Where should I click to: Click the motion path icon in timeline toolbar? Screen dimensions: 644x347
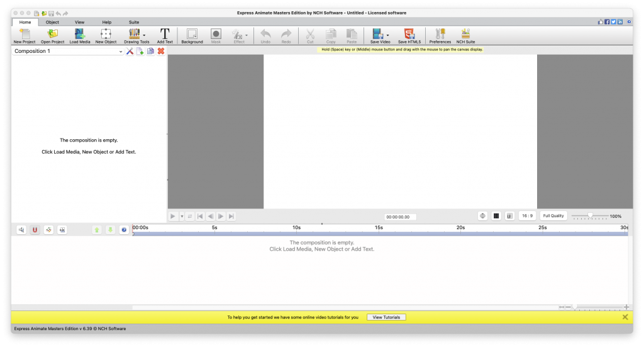[48, 230]
